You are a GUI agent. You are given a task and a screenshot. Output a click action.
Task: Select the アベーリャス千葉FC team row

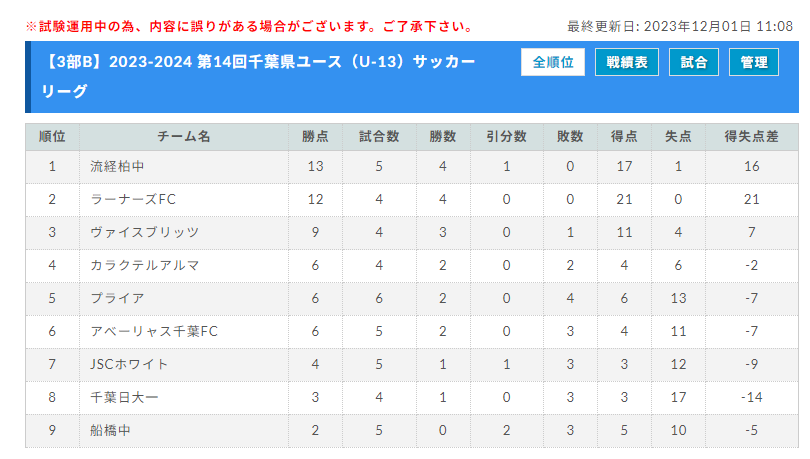coord(412,331)
